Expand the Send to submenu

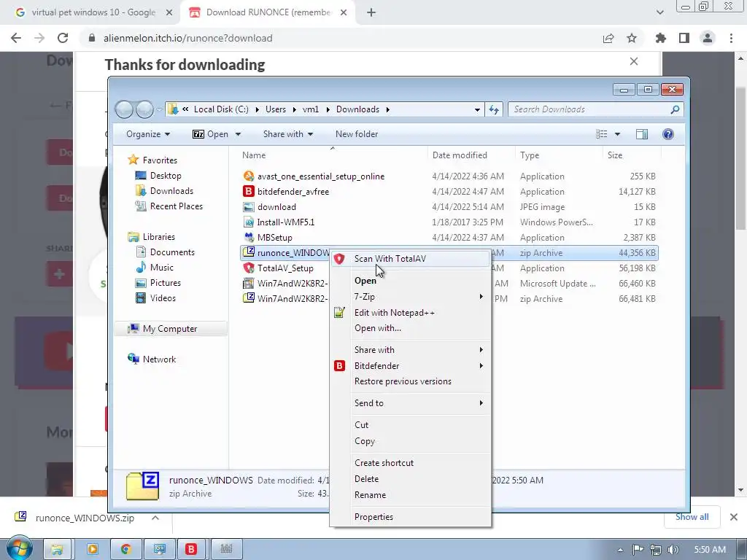411,402
